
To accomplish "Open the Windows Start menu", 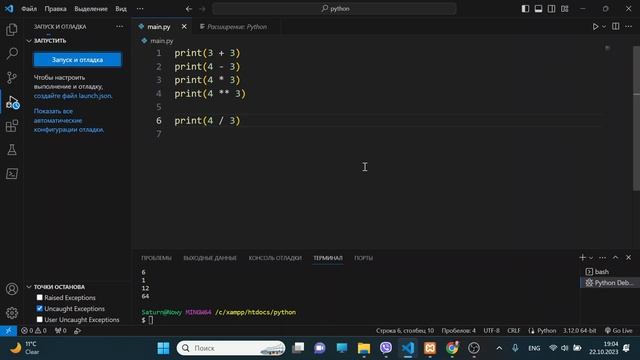I will [x=163, y=348].
